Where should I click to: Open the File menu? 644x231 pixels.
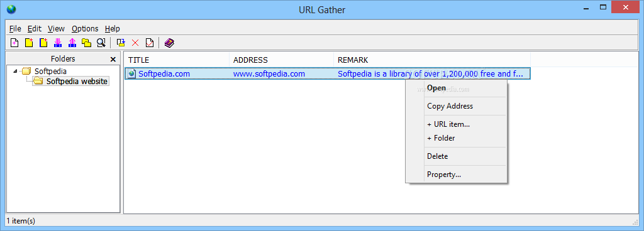point(15,29)
